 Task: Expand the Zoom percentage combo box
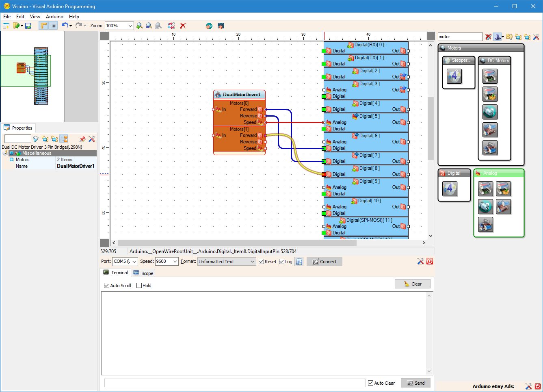click(130, 26)
